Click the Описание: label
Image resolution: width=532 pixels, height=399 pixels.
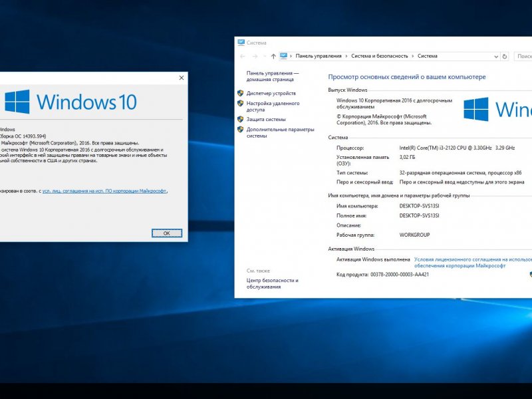(348, 225)
